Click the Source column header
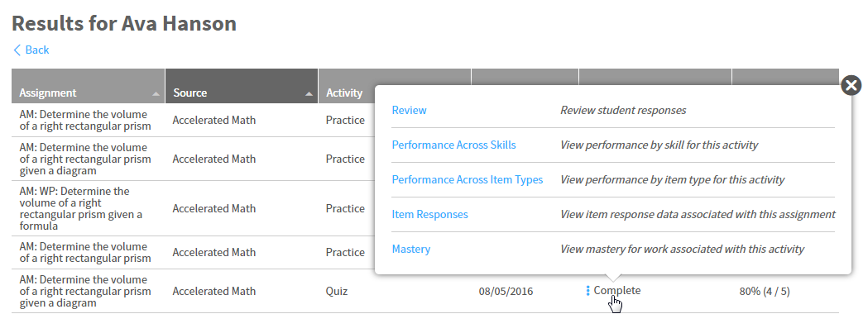 coord(242,86)
